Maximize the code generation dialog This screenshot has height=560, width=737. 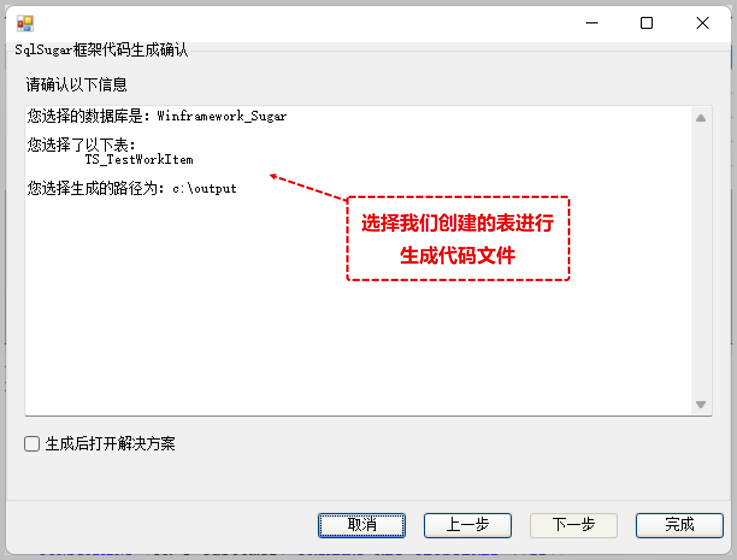coord(647,23)
